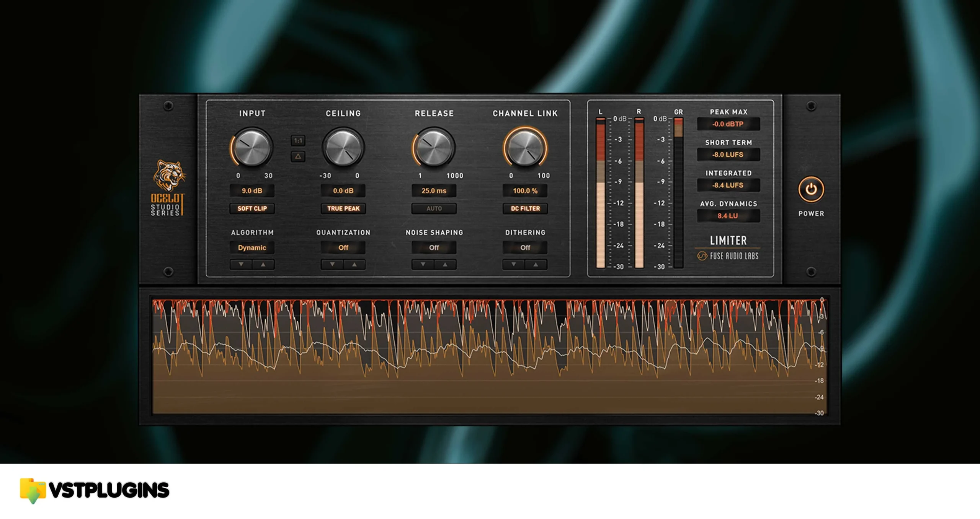
Task: Click the L channel level meter
Action: tap(601, 193)
